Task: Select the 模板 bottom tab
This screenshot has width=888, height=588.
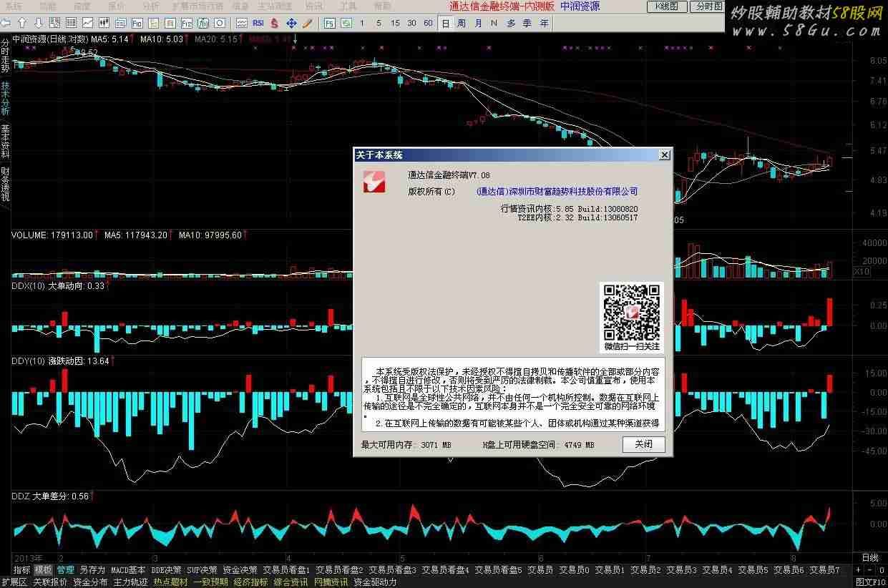Action: [x=44, y=570]
